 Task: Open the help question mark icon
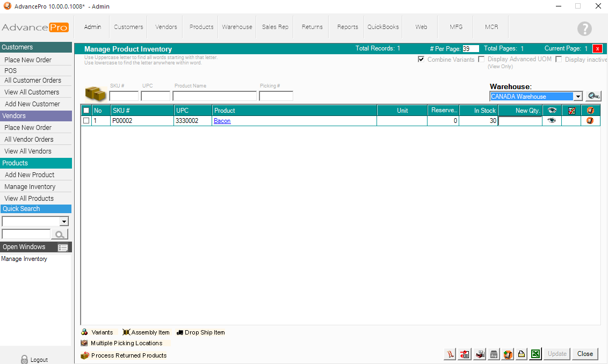point(584,29)
